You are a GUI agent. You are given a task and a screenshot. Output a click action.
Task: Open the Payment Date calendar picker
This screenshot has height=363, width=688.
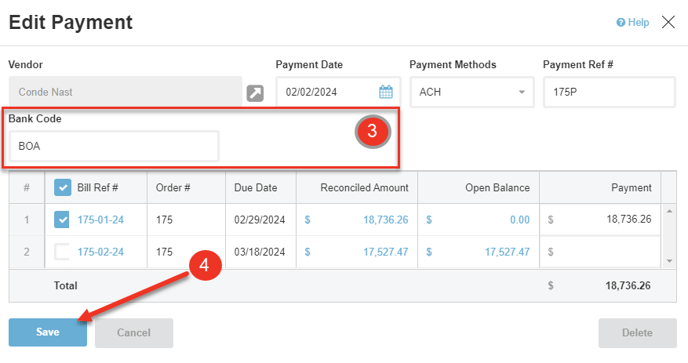tap(386, 92)
